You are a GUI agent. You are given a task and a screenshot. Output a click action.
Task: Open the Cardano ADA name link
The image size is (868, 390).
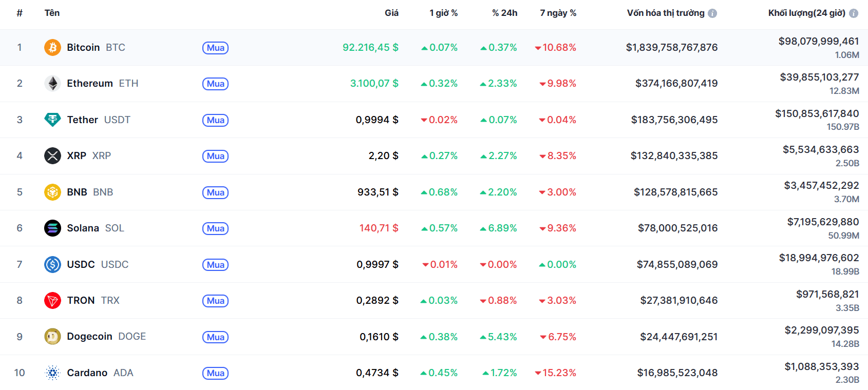pyautogui.click(x=100, y=373)
